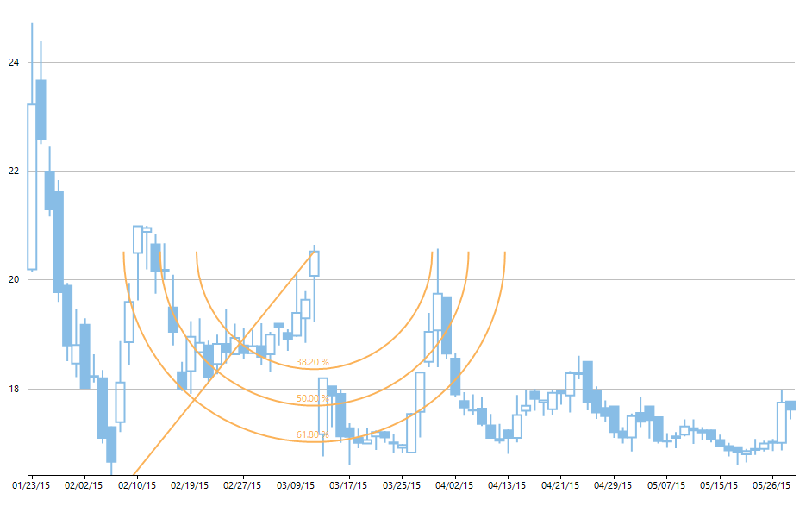The image size is (812, 506).
Task: Select the 04/21/15 date axis label
Action: pyautogui.click(x=560, y=486)
